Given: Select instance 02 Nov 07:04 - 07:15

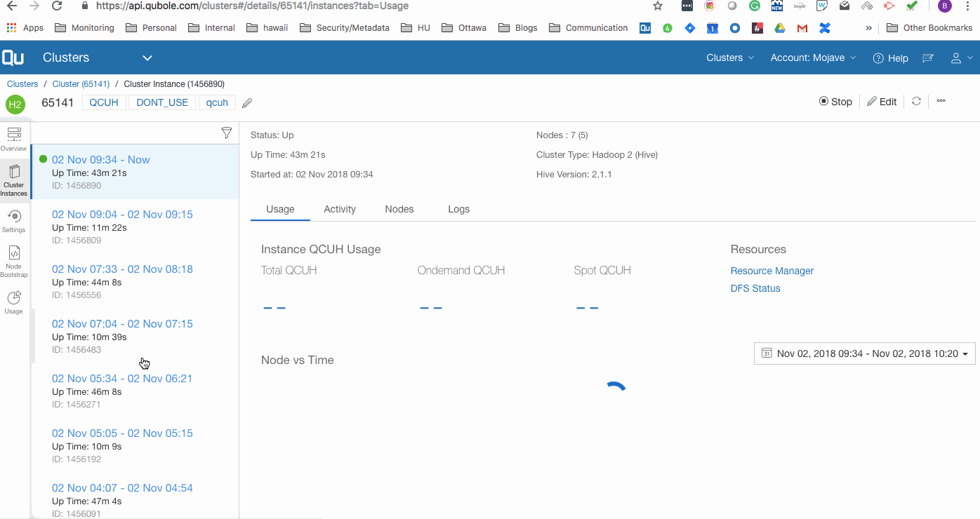Looking at the screenshot, I should (135, 336).
